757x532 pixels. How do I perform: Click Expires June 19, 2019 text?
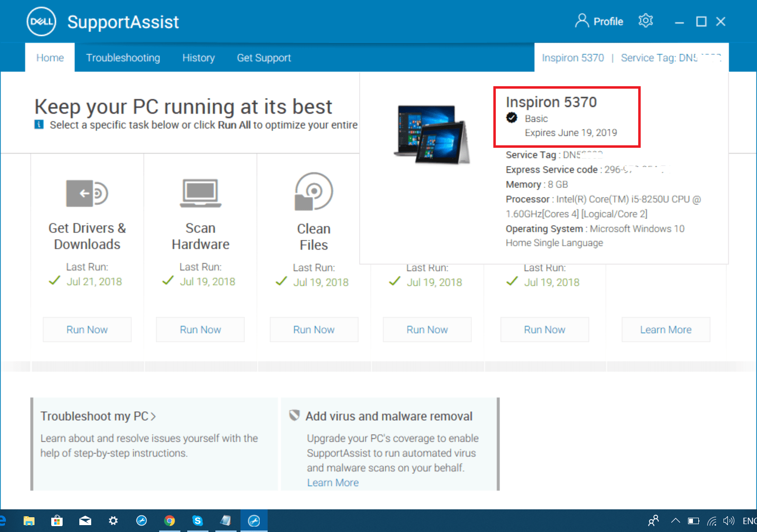coord(571,133)
